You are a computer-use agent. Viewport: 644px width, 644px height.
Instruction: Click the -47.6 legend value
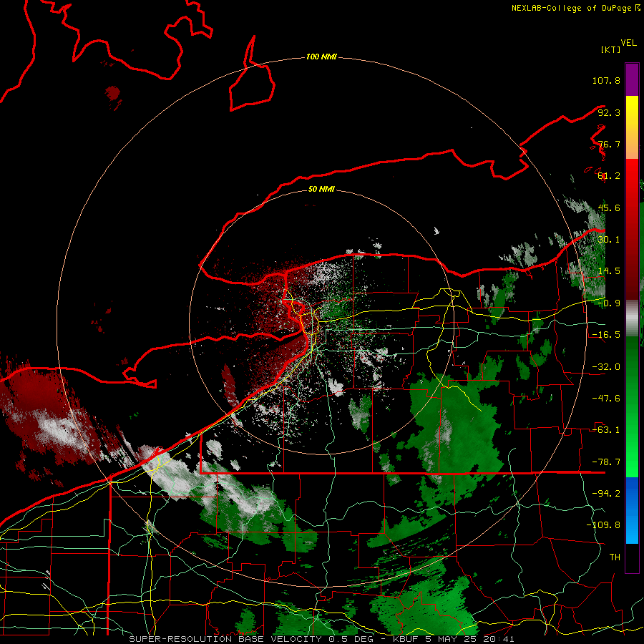click(x=606, y=399)
